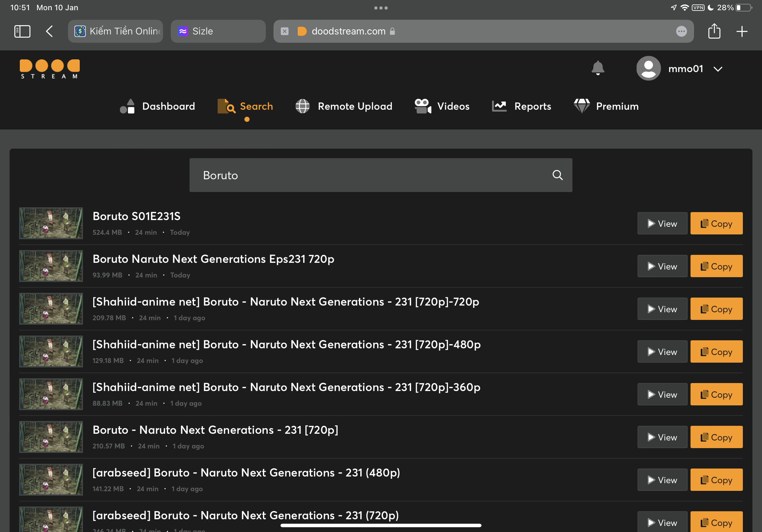Go to Remote Upload section

click(343, 106)
